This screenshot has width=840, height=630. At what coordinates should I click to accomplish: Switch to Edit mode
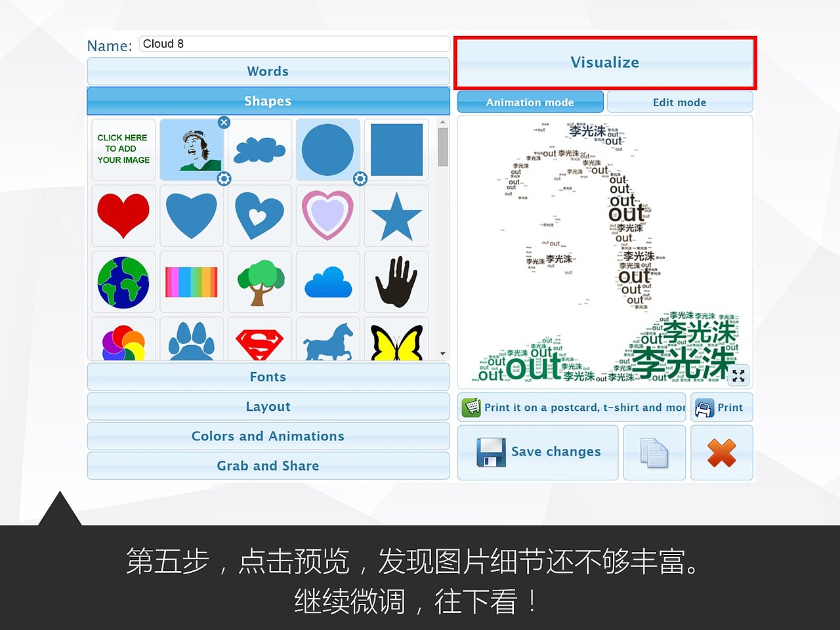680,102
